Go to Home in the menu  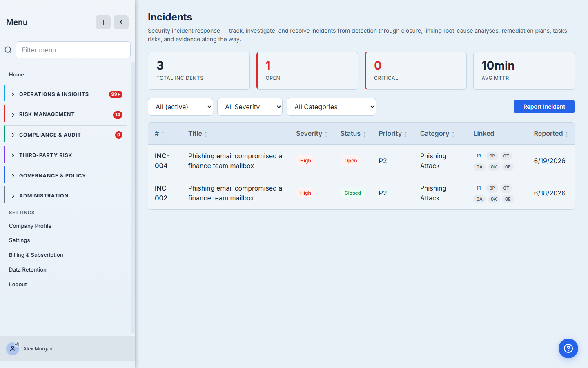pyautogui.click(x=17, y=74)
